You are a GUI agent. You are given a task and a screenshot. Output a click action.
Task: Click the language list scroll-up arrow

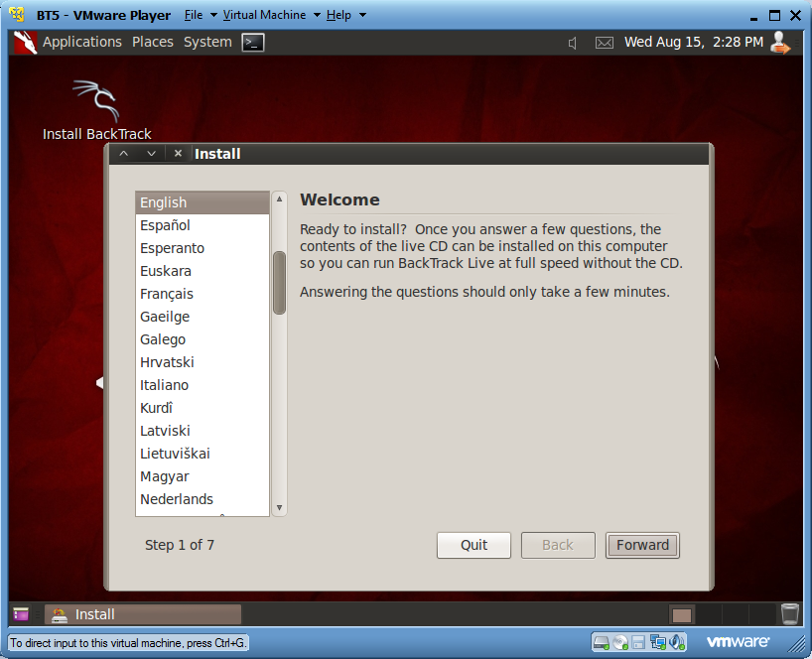(x=279, y=198)
